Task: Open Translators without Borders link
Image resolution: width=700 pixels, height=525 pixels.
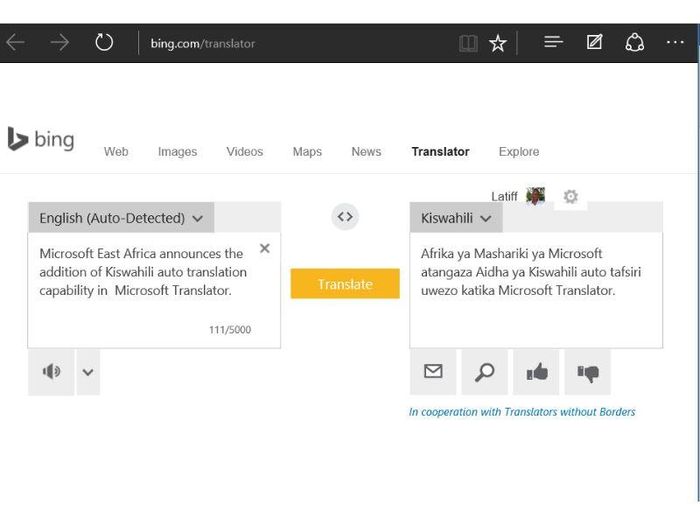Action: pyautogui.click(x=522, y=412)
